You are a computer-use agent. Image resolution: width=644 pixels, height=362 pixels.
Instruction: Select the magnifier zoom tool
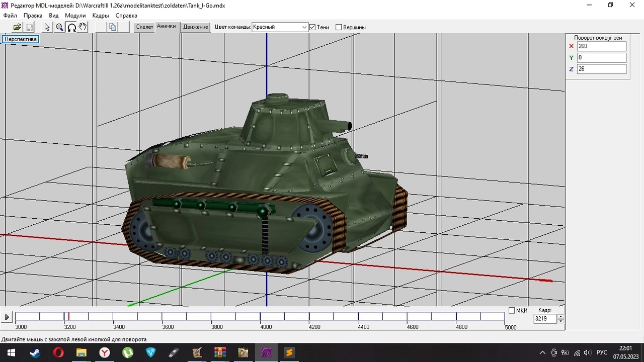point(59,27)
